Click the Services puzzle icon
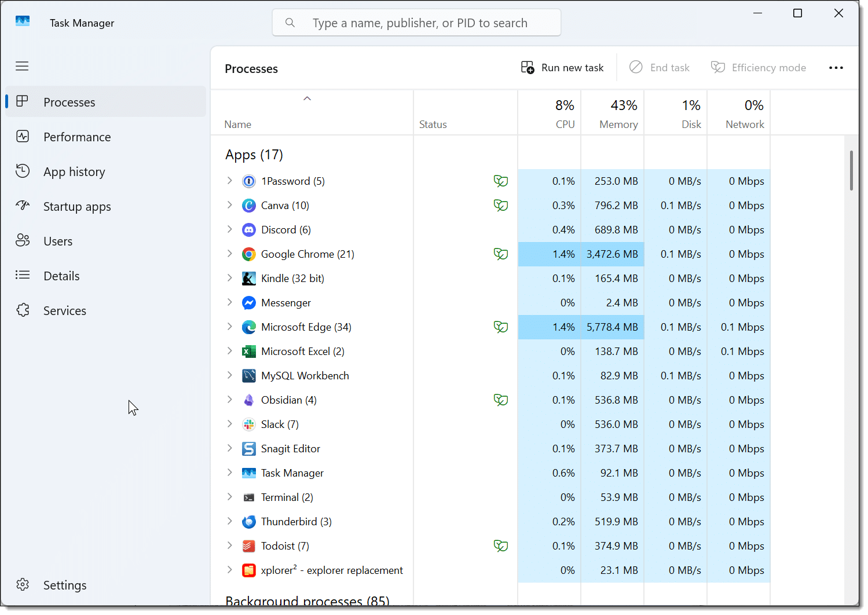 coord(23,310)
